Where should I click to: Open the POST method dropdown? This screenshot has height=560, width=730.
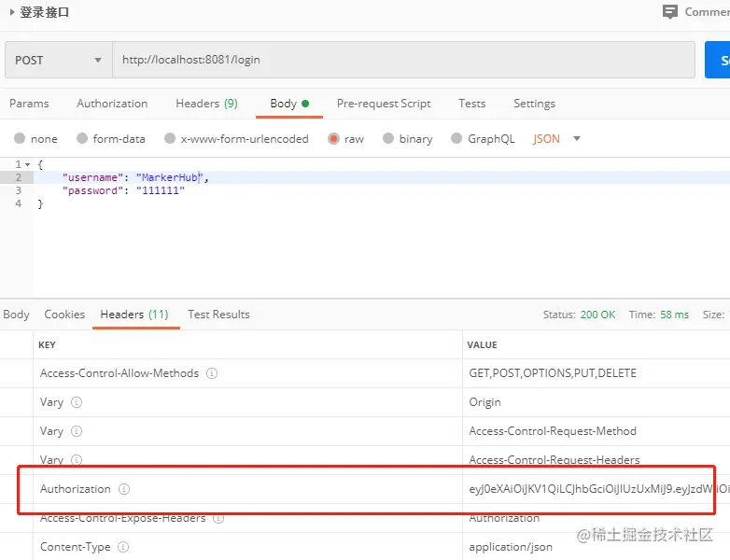(x=59, y=60)
